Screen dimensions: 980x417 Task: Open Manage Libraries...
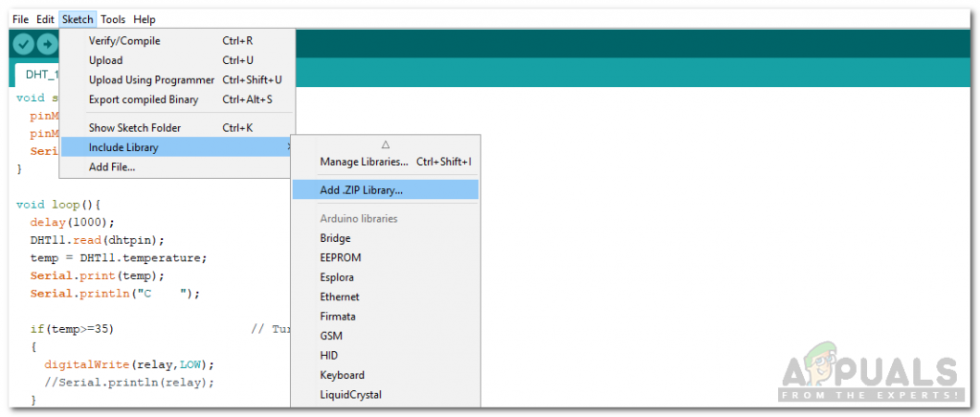(386, 162)
